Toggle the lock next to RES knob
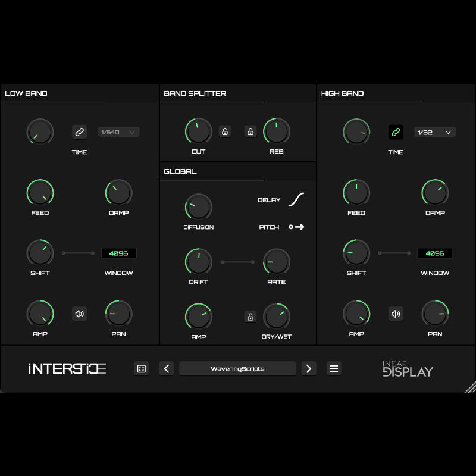Screen dimensions: 476x476 250,131
